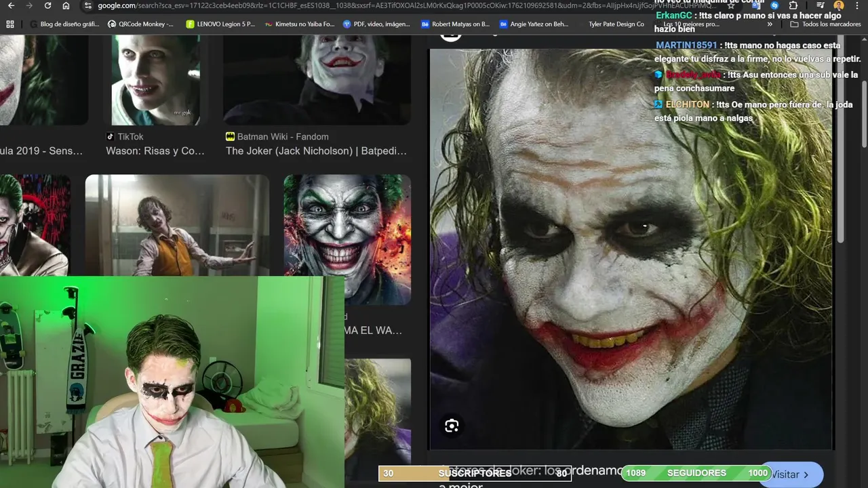
Task: Click the Wason: Risas y Co... result title
Action: pos(155,151)
